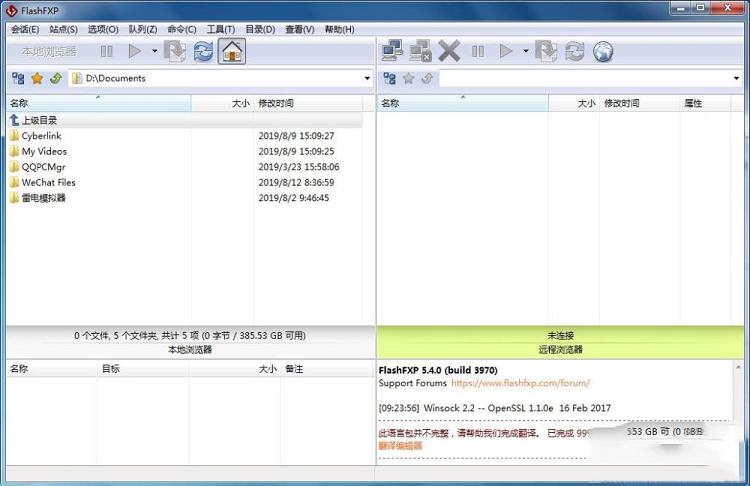
Task: Click the remote favorites star icon
Action: click(x=408, y=78)
